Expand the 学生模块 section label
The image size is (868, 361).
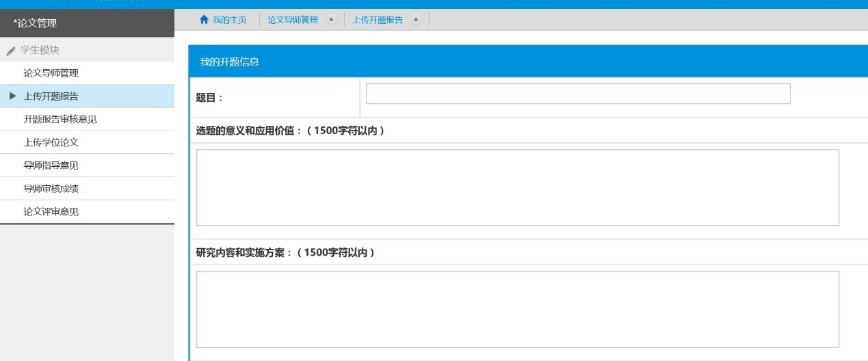click(40, 50)
